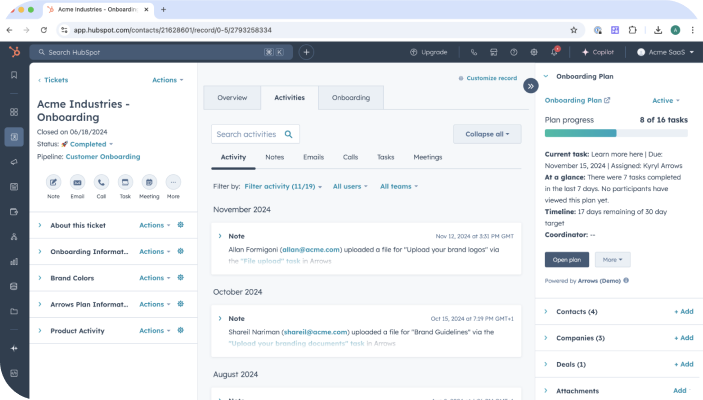Click the info icon beside Arrows (Demo)
The height and width of the screenshot is (400, 703).
[626, 280]
